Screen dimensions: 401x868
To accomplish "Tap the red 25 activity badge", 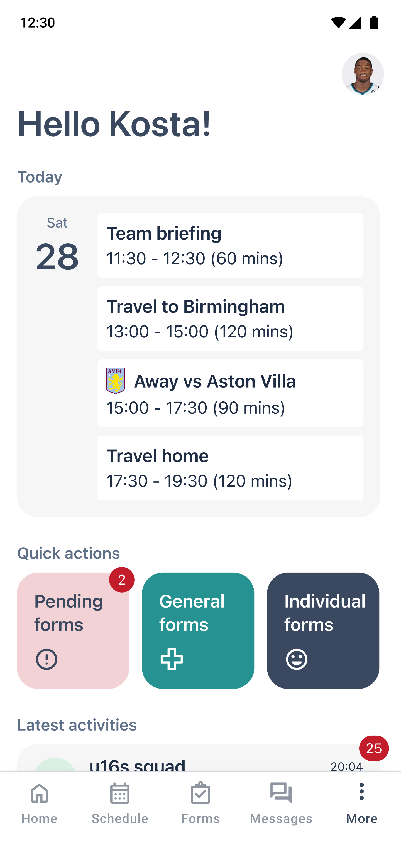I will point(374,748).
